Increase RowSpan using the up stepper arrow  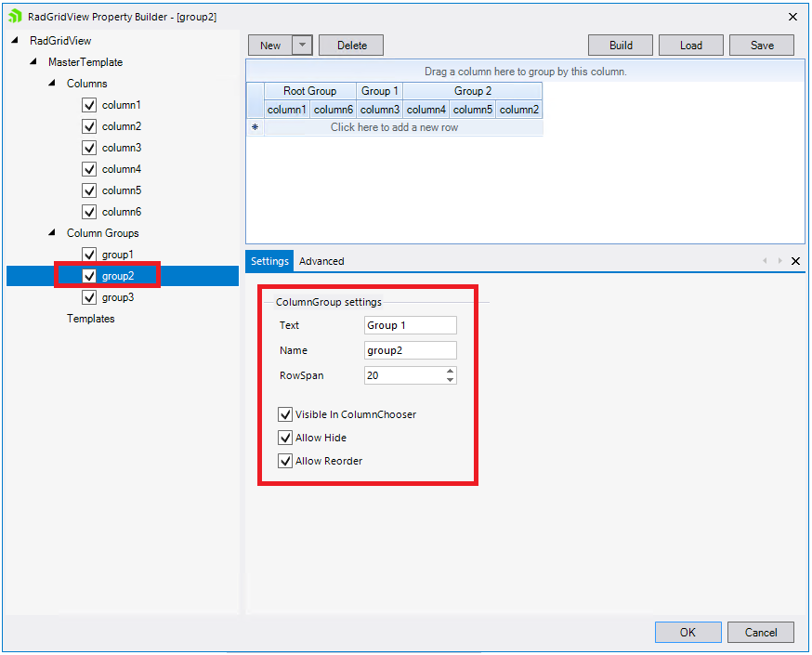tap(451, 371)
